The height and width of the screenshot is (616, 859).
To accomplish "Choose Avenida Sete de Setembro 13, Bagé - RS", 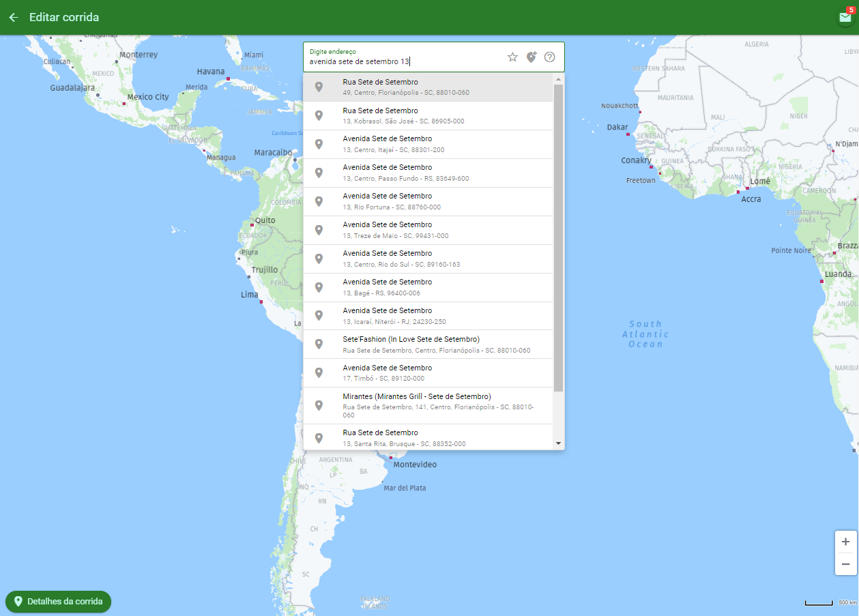I will tap(428, 288).
